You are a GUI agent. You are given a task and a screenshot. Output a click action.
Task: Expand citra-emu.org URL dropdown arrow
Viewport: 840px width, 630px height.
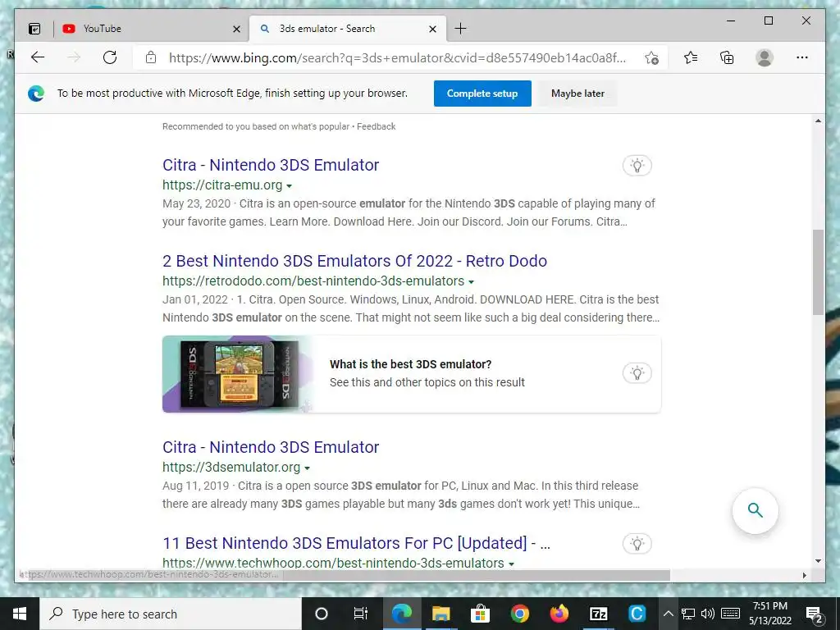(290, 186)
